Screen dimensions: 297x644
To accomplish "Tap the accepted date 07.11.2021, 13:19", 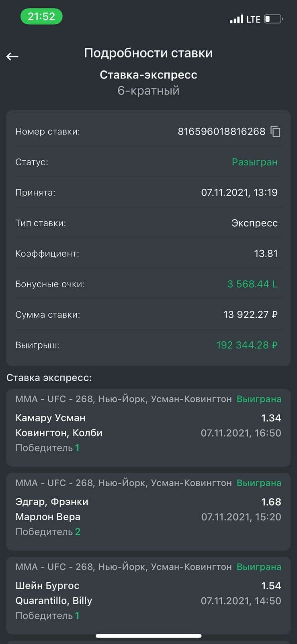I will (x=239, y=192).
